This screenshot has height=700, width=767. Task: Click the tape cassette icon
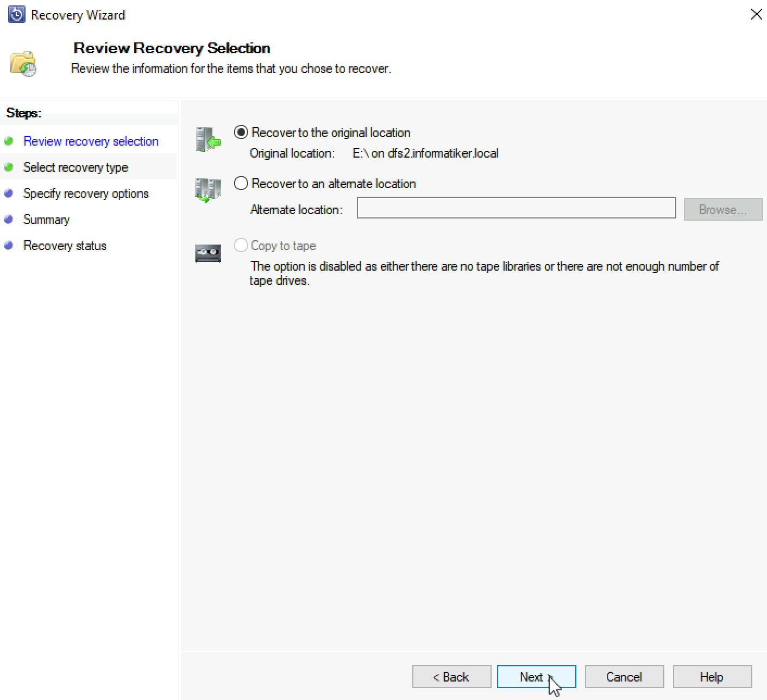click(x=208, y=253)
